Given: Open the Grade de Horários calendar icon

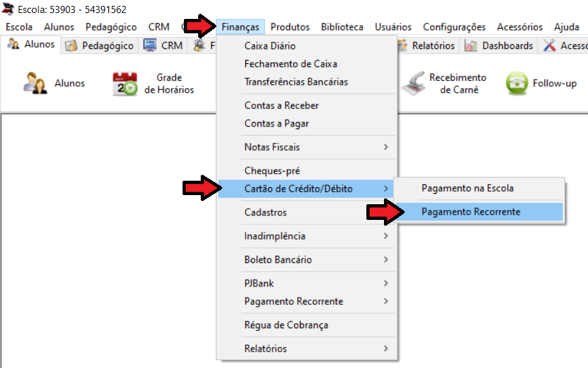Looking at the screenshot, I should click(x=125, y=84).
